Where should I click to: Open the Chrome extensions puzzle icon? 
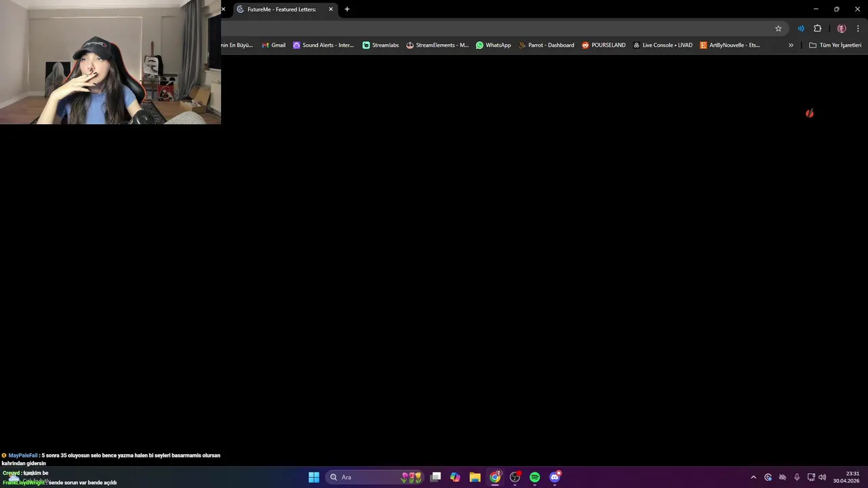click(x=817, y=28)
